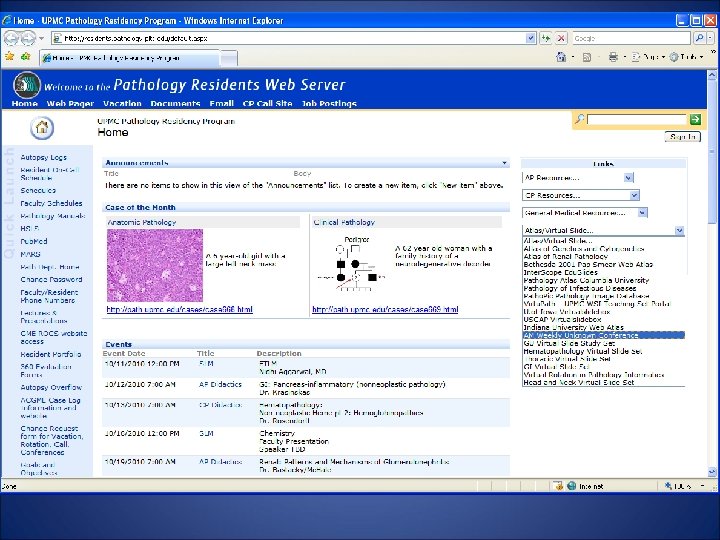Open the Autopsy Logs quick launch link
720x540 pixels.
coord(44,157)
